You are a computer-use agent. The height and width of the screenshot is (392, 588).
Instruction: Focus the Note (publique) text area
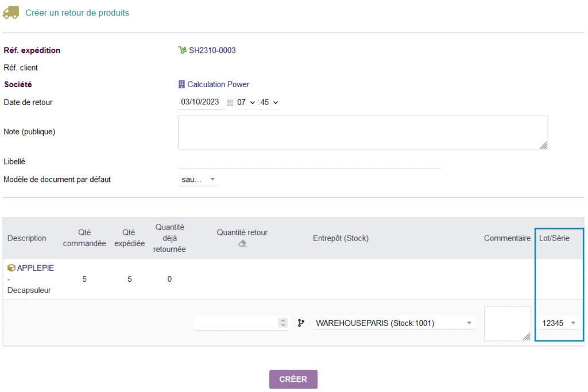tap(362, 132)
